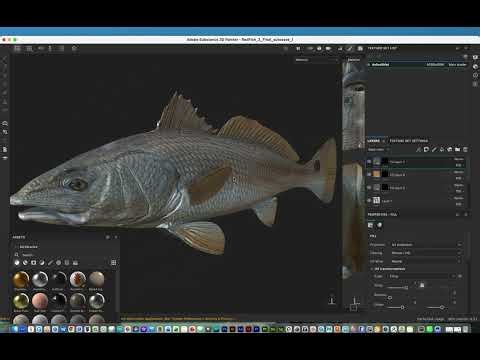The width and height of the screenshot is (480, 360).
Task: Hide the gray-thumbnail fill layer
Action: pyautogui.click(x=369, y=188)
